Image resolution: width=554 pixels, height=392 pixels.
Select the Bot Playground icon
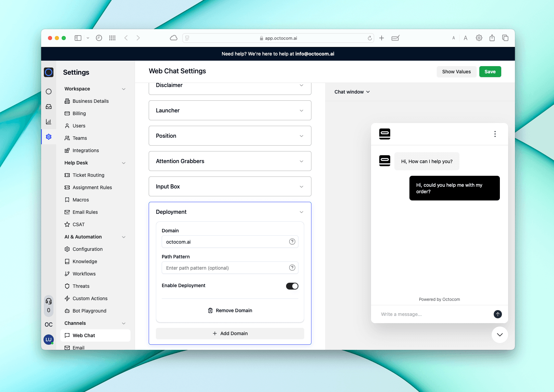click(67, 310)
